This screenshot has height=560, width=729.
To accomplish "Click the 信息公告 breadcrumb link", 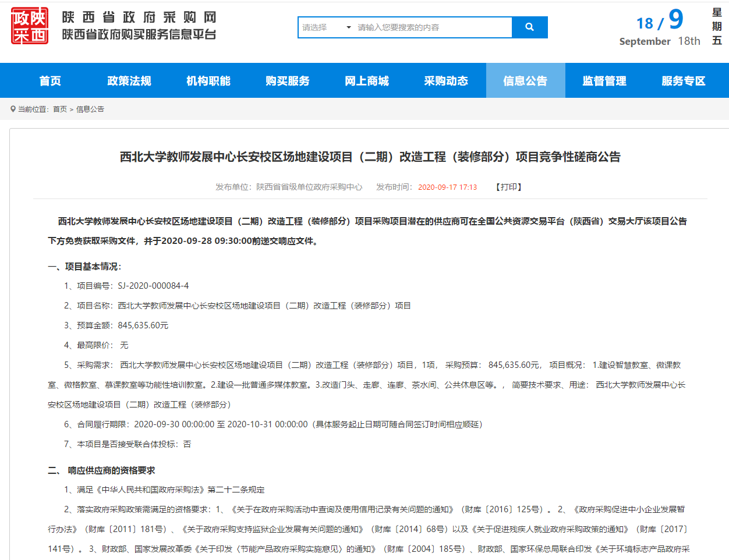I will pyautogui.click(x=90, y=109).
